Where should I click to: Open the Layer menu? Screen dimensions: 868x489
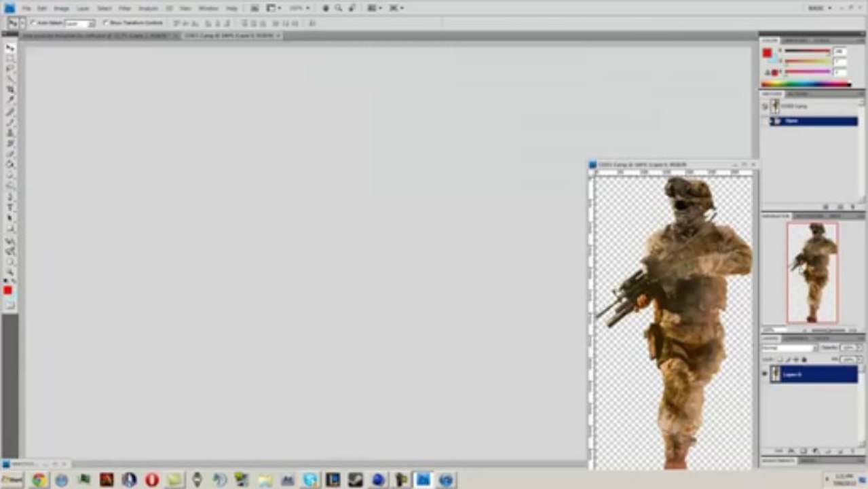coord(82,8)
